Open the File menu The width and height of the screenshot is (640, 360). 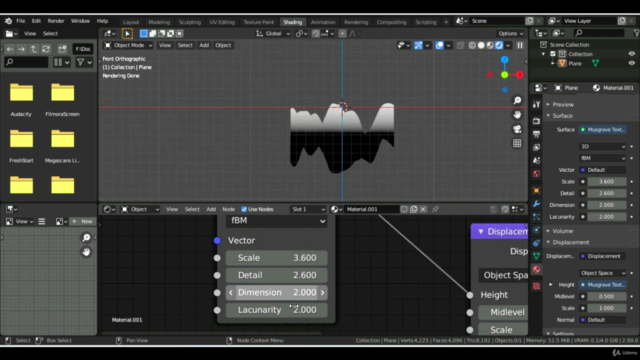(x=20, y=21)
